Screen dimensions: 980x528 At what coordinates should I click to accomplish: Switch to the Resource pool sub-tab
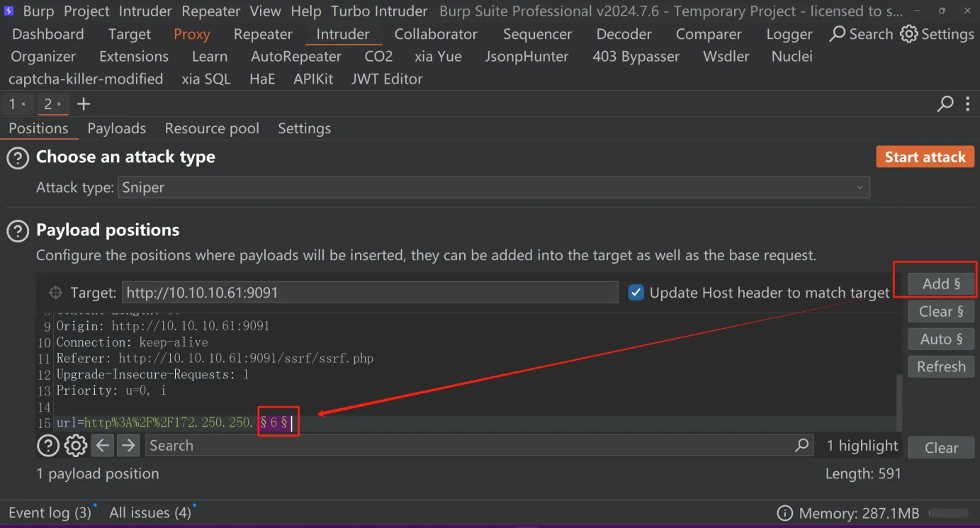tap(212, 129)
